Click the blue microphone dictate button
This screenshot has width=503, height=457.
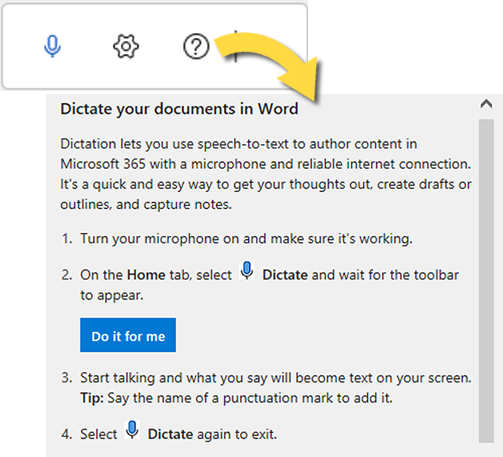(x=52, y=46)
